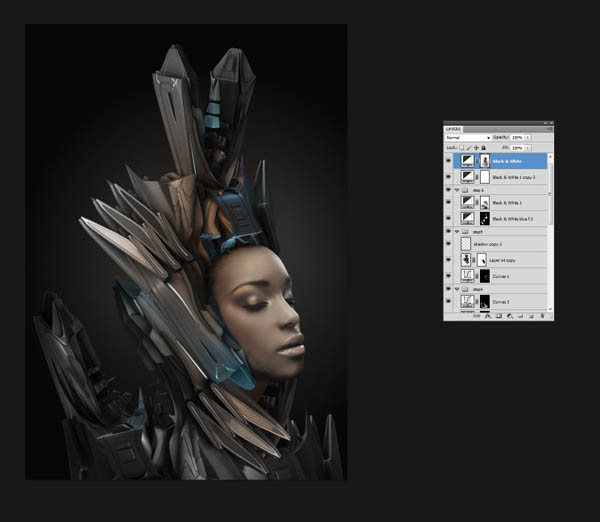Create a new group folder icon
The width and height of the screenshot is (600, 522).
[520, 316]
